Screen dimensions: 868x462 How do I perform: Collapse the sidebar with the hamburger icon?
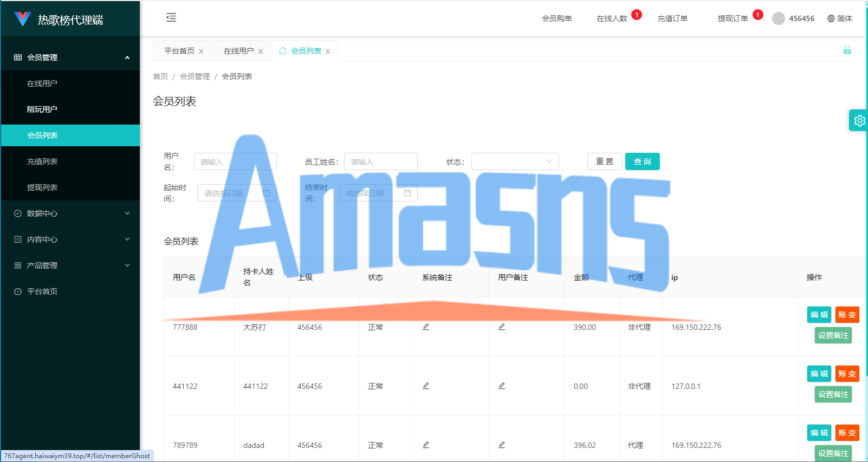tap(171, 18)
